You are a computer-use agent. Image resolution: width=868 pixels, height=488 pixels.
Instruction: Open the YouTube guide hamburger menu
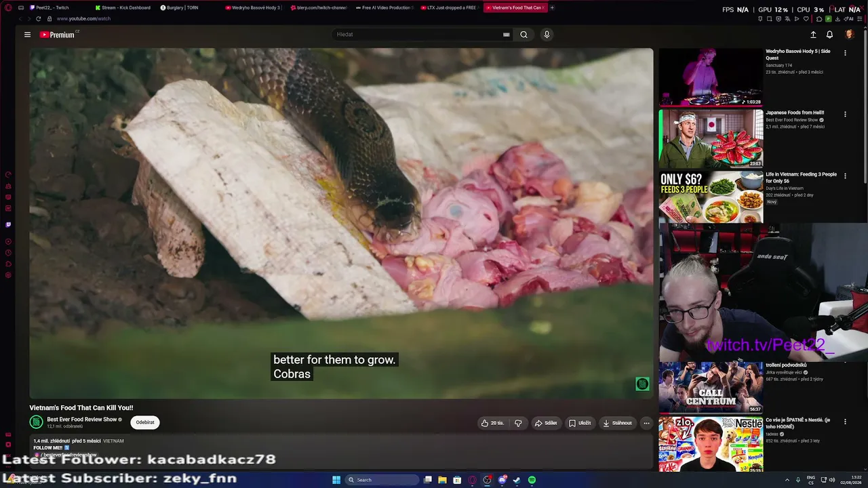tap(27, 35)
